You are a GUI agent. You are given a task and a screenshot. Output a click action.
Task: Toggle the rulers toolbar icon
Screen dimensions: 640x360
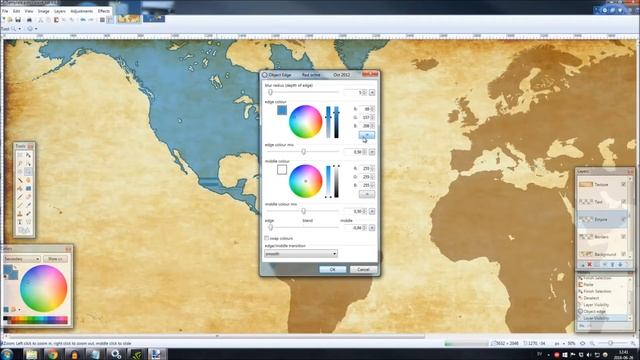(110, 20)
